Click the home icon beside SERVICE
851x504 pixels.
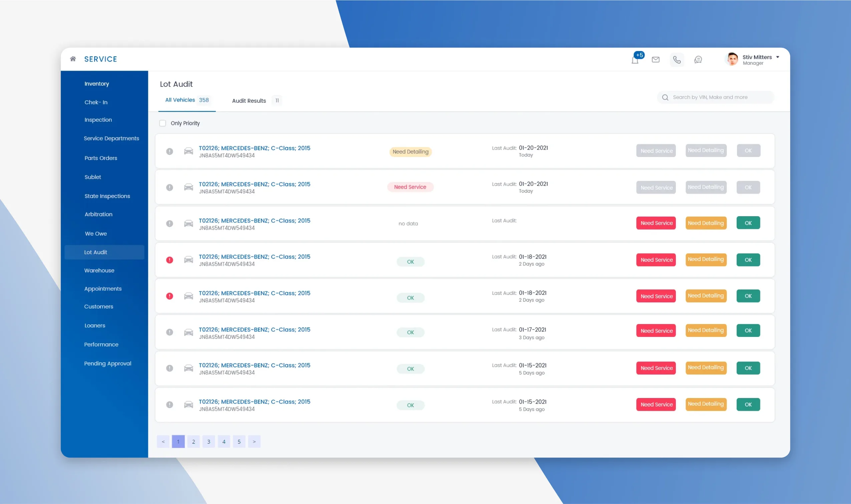[73, 59]
